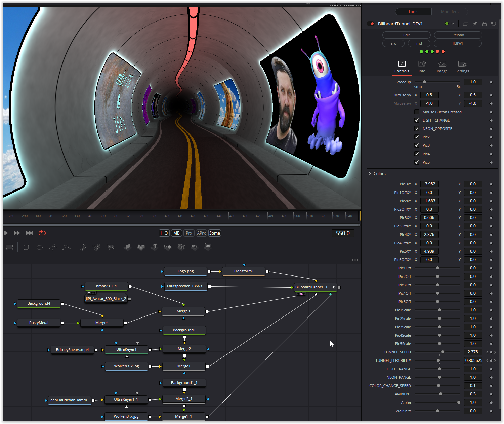Lock the BillboardTunnel_DEV1 tool

coord(484,24)
